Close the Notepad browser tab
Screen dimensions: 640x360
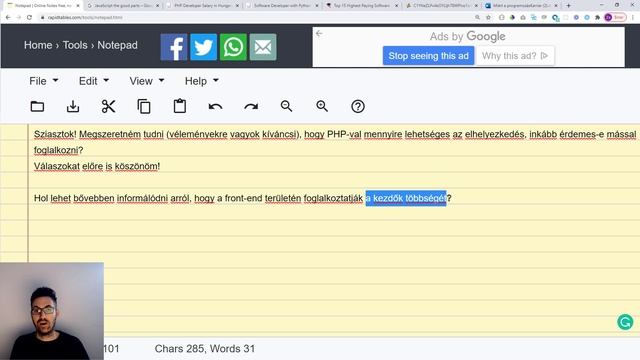(x=78, y=6)
